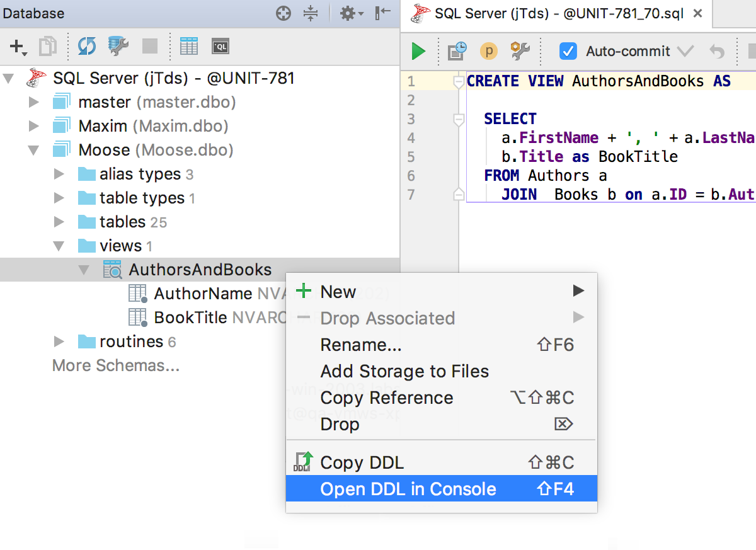Select Drop from context menu

442,424
